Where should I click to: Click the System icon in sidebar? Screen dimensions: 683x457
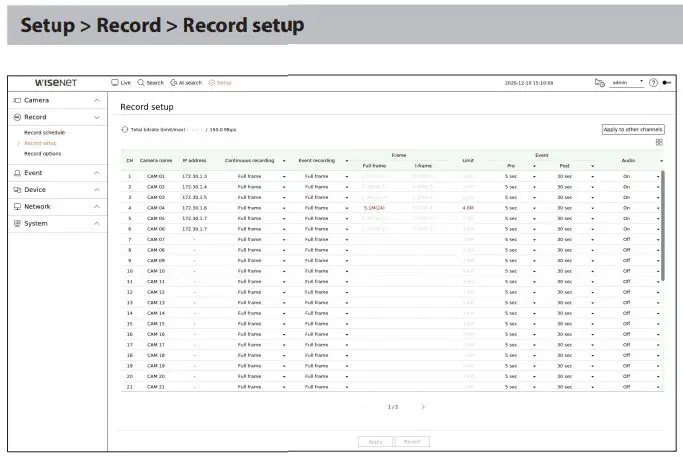[17, 223]
